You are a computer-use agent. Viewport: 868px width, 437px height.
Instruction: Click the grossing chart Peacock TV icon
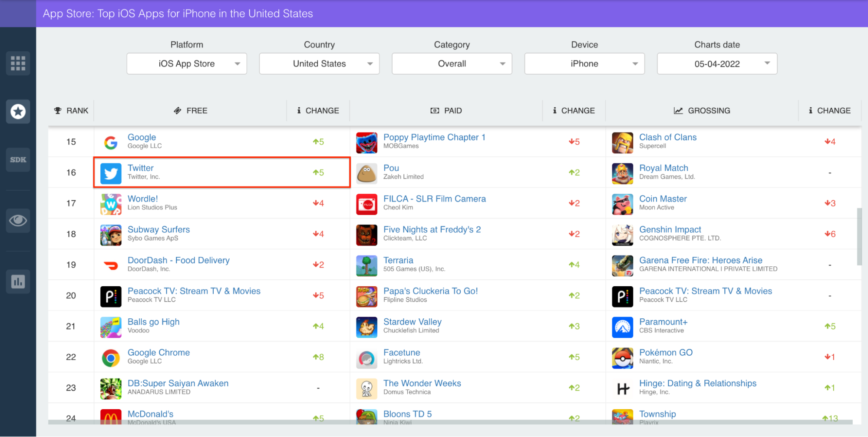point(622,296)
